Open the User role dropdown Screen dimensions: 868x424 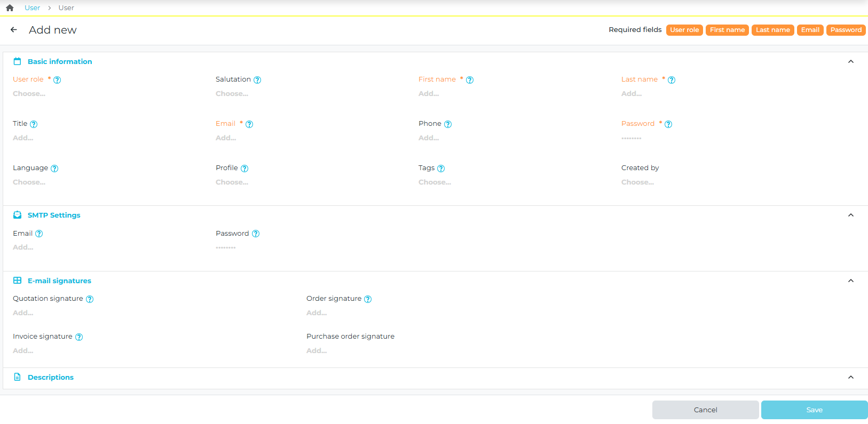(x=29, y=94)
